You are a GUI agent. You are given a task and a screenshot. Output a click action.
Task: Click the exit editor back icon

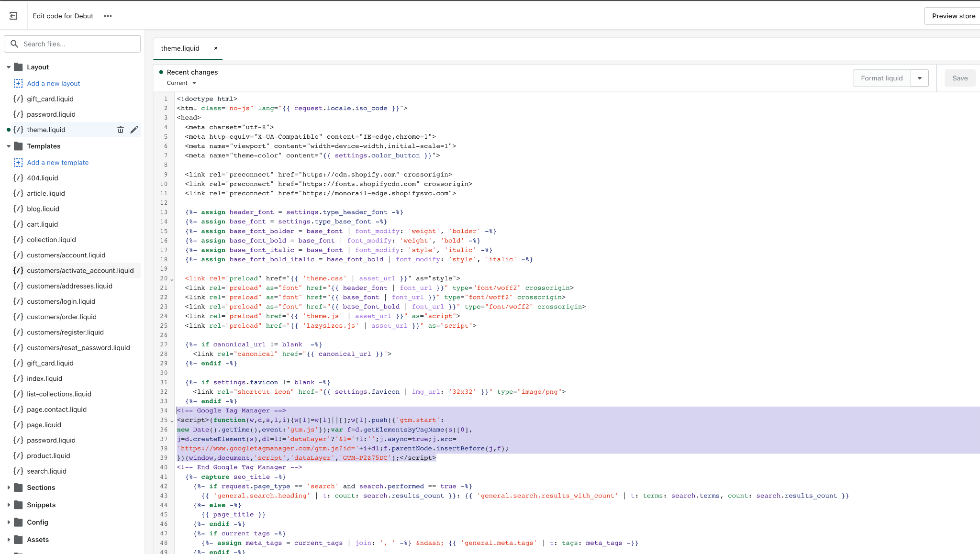point(13,16)
